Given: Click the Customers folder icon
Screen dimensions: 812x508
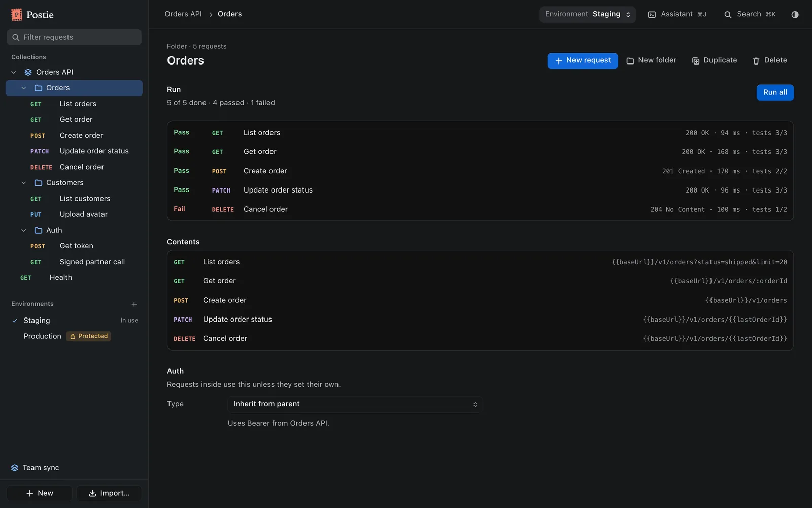Looking at the screenshot, I should (x=38, y=183).
